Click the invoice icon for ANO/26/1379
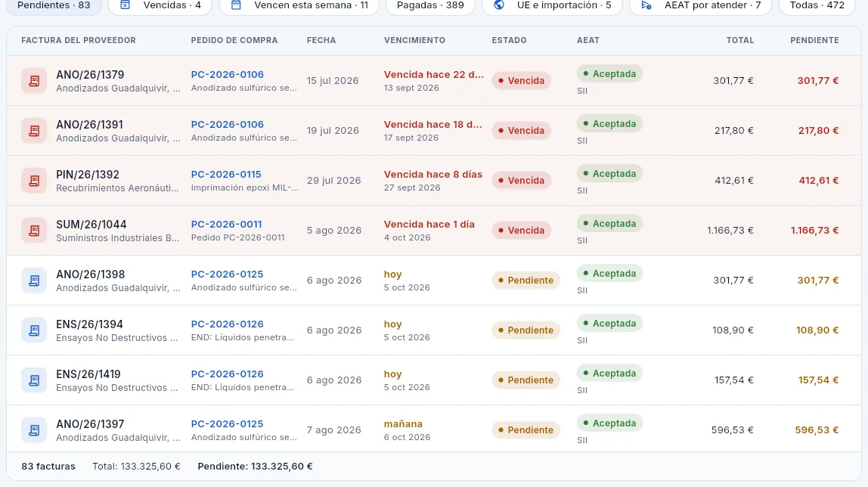The image size is (868, 487). 34,81
